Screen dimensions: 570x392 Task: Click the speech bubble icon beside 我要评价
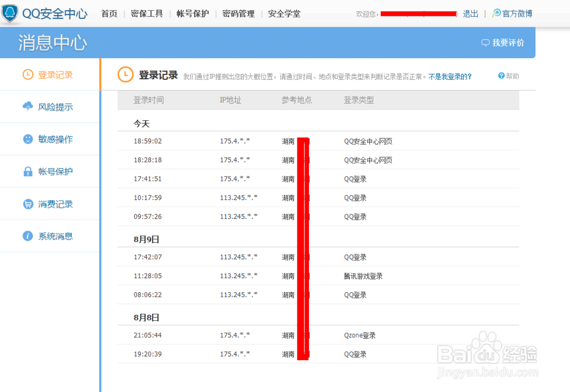(485, 43)
